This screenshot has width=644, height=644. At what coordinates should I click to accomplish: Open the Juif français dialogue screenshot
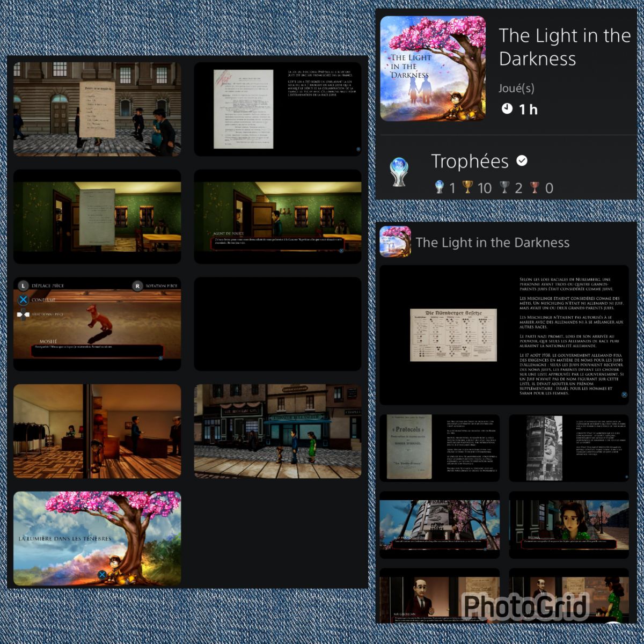coord(440,525)
